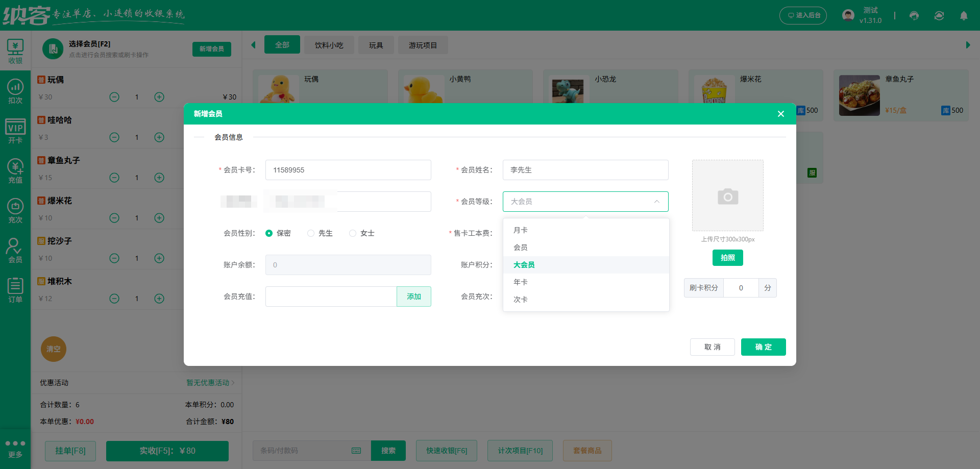Click the 拍照 take photo button

[x=727, y=258]
